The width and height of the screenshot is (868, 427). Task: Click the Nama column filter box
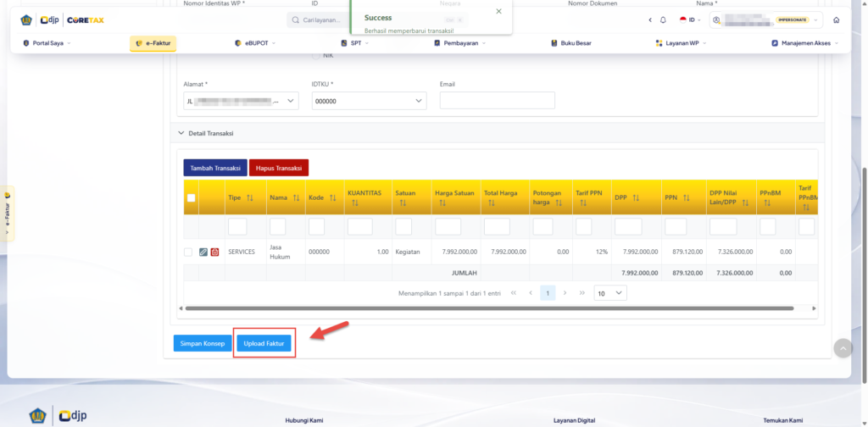pos(278,226)
